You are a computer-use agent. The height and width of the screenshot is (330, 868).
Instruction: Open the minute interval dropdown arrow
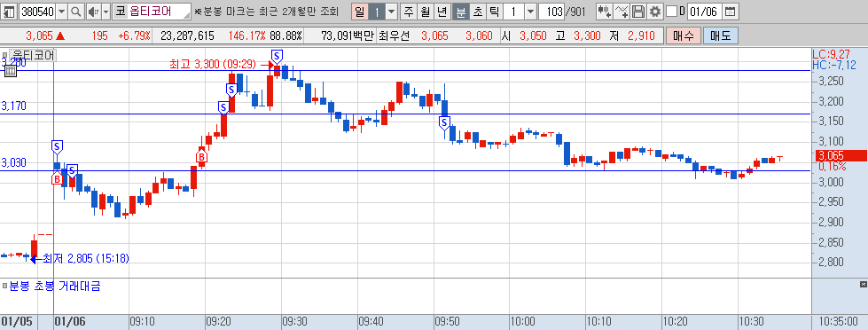pos(530,11)
